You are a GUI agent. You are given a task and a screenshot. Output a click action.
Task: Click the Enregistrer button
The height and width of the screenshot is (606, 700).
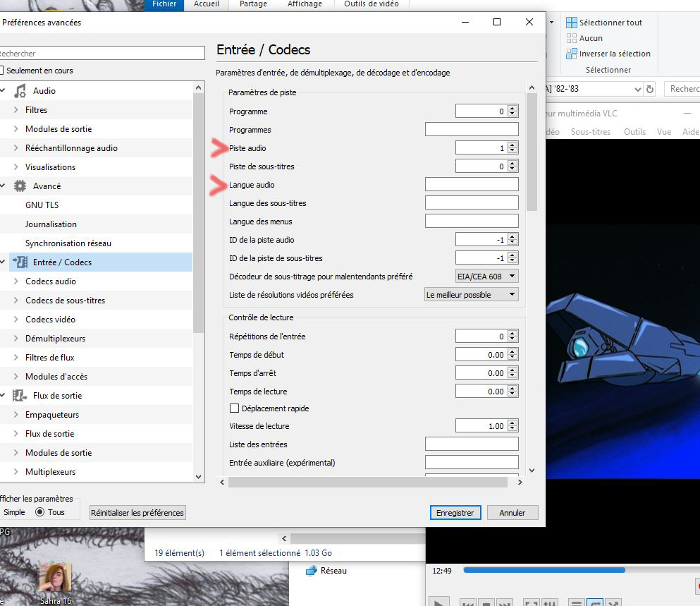coord(455,513)
